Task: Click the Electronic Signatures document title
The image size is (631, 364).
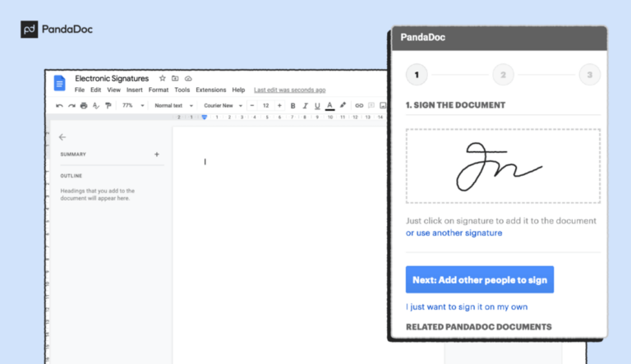Action: pos(112,78)
